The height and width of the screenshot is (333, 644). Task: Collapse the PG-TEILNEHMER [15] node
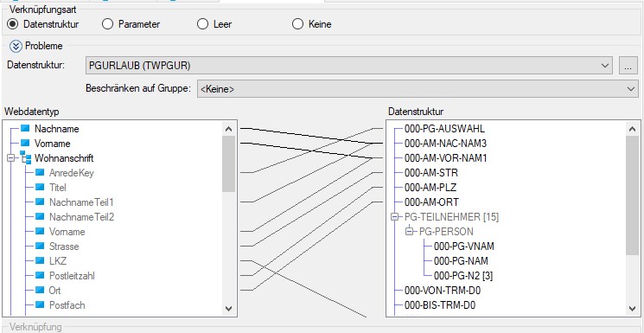(395, 216)
